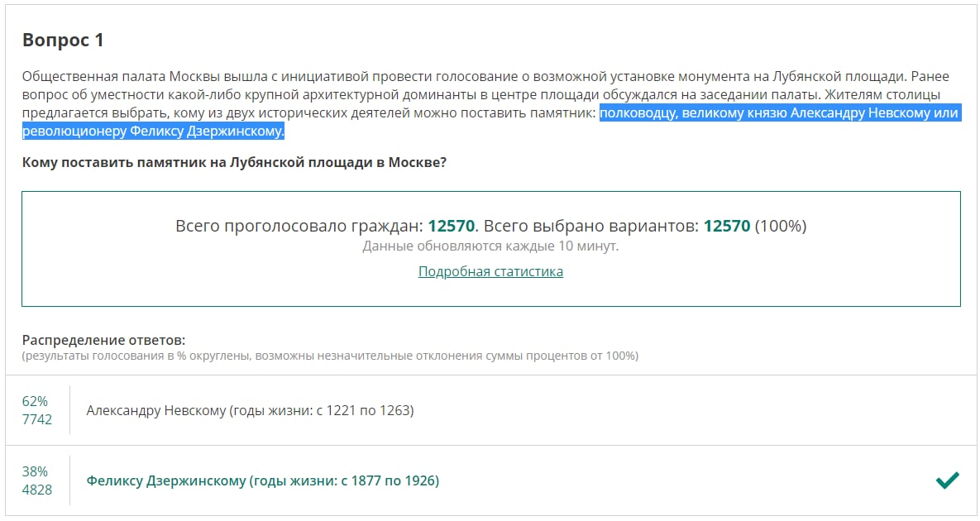Click the 12570 selected variants number
The width and height of the screenshot is (980, 521).
(x=726, y=226)
